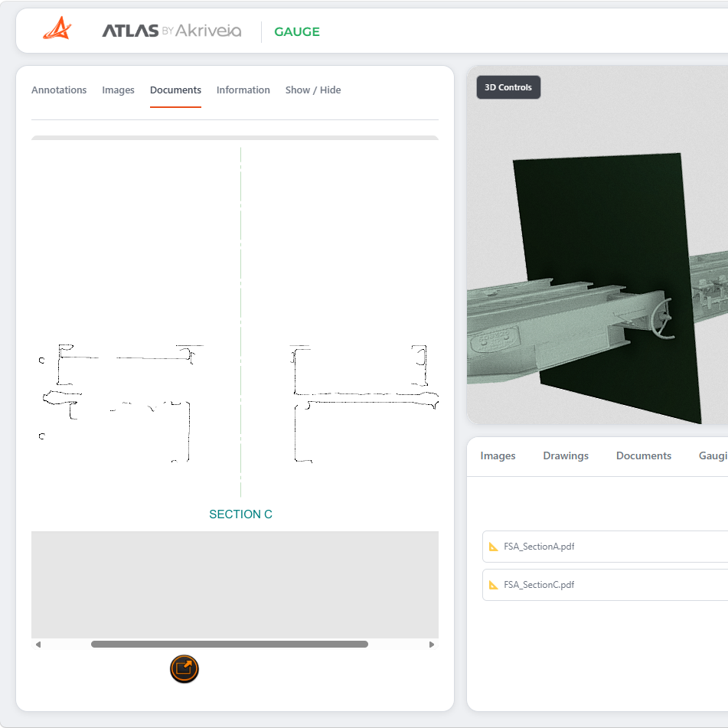This screenshot has height=728, width=728.
Task: Open the Information tab
Action: [x=243, y=90]
